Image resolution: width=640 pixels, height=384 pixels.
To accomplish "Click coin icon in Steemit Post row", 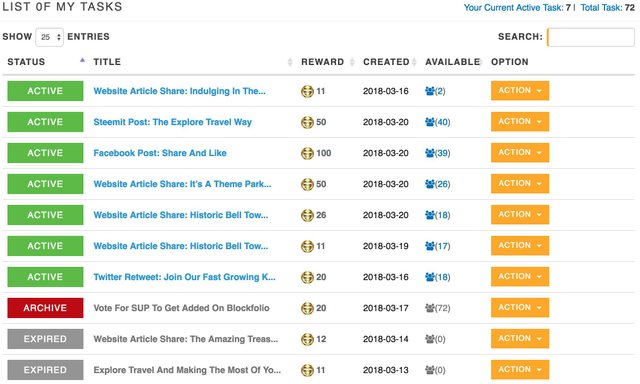I will click(307, 122).
